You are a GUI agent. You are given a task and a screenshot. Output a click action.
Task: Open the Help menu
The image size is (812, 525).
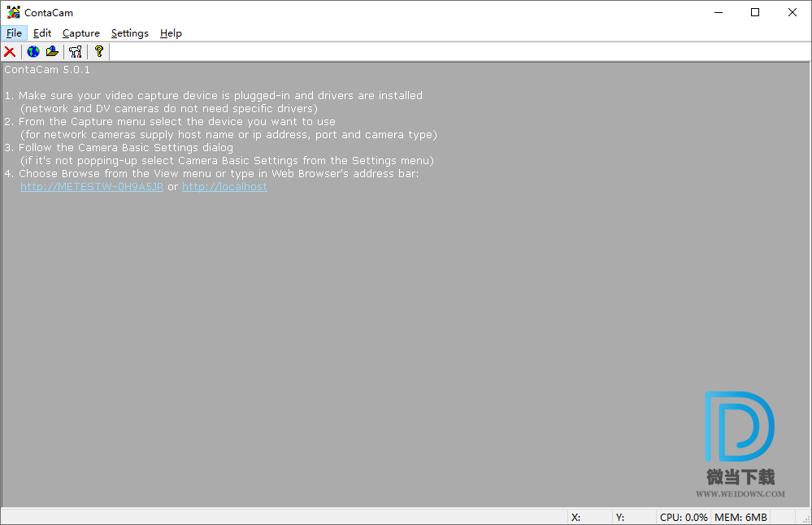coord(171,33)
